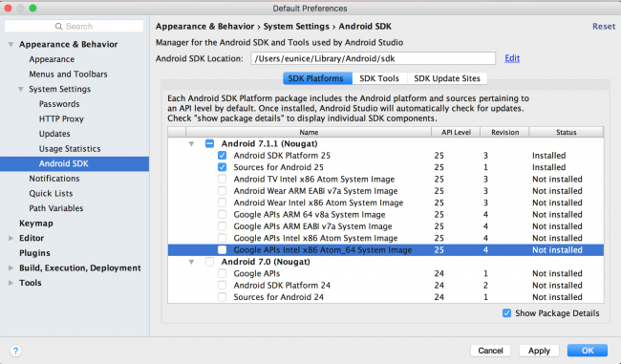Screen dimensions: 621x364
Task: Uncheck Sources for Android 25 checkbox
Action: (x=223, y=167)
